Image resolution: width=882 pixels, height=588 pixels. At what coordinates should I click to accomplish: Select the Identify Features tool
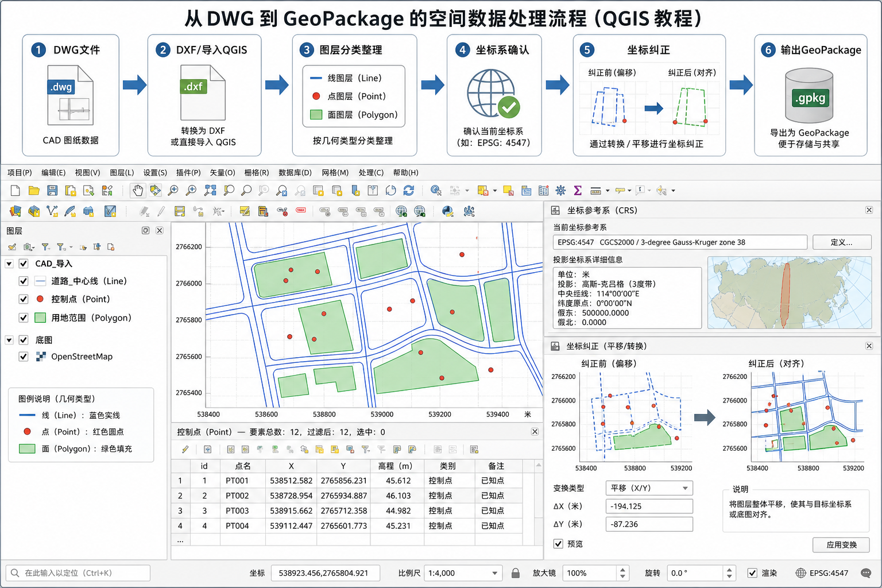click(x=436, y=191)
